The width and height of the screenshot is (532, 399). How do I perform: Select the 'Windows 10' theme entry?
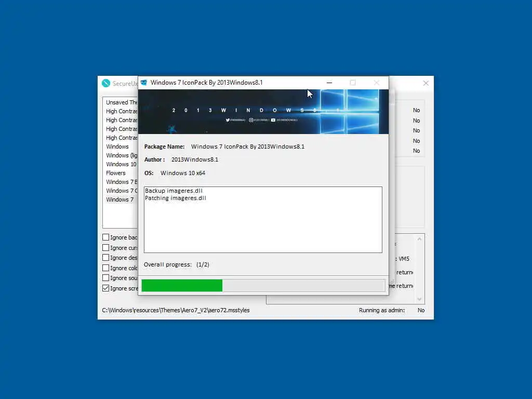pyautogui.click(x=121, y=164)
